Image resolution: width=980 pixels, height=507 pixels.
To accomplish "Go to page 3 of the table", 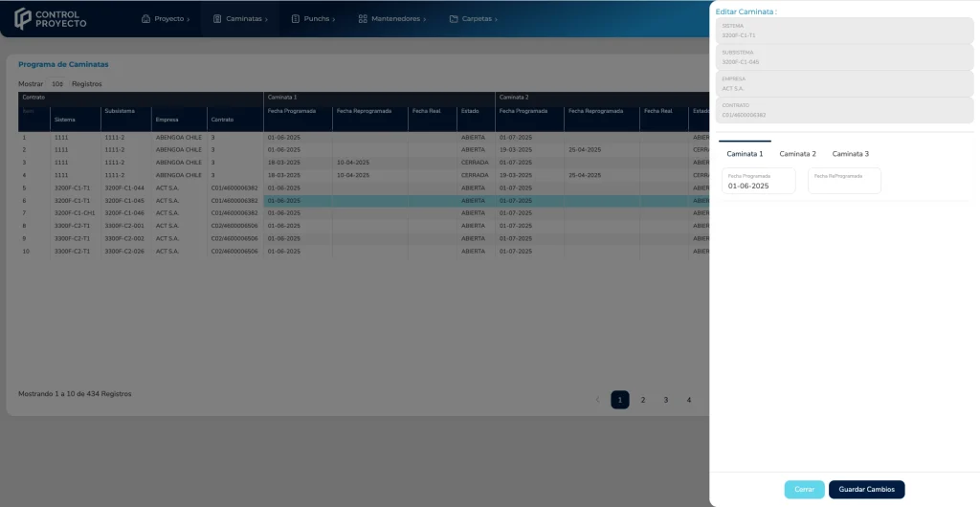I will pos(666,400).
